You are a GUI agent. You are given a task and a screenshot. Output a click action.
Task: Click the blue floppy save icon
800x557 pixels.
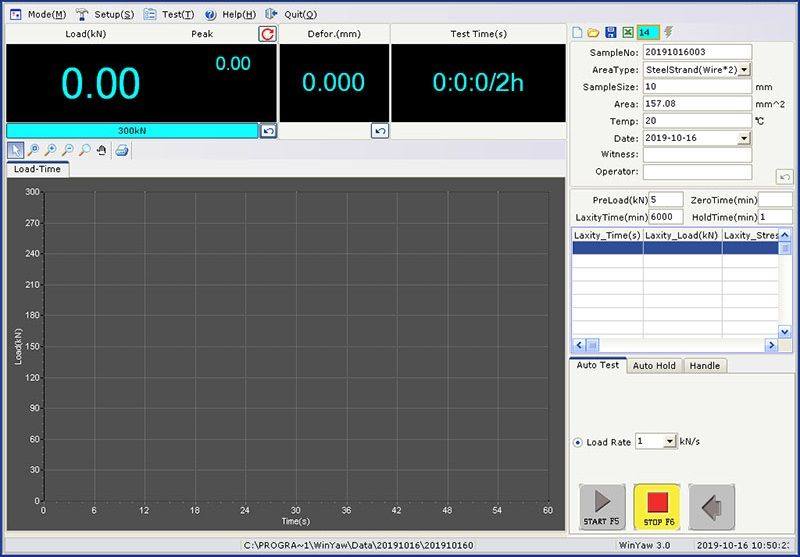click(610, 32)
